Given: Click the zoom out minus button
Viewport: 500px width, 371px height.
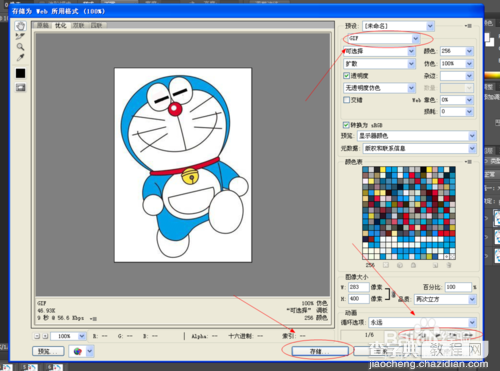Looking at the screenshot, I should pos(37,336).
